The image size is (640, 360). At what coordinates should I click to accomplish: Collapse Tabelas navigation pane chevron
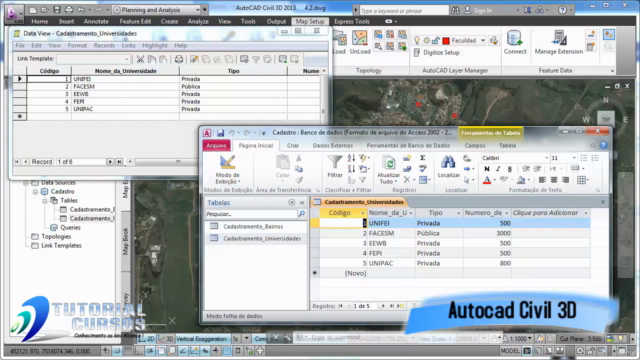302,202
